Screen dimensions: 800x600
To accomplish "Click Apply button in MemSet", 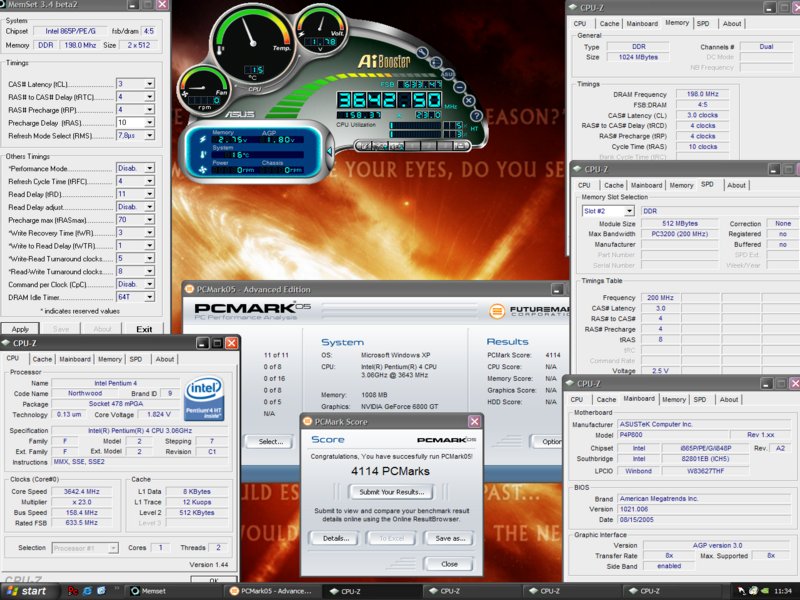I will click(x=20, y=329).
